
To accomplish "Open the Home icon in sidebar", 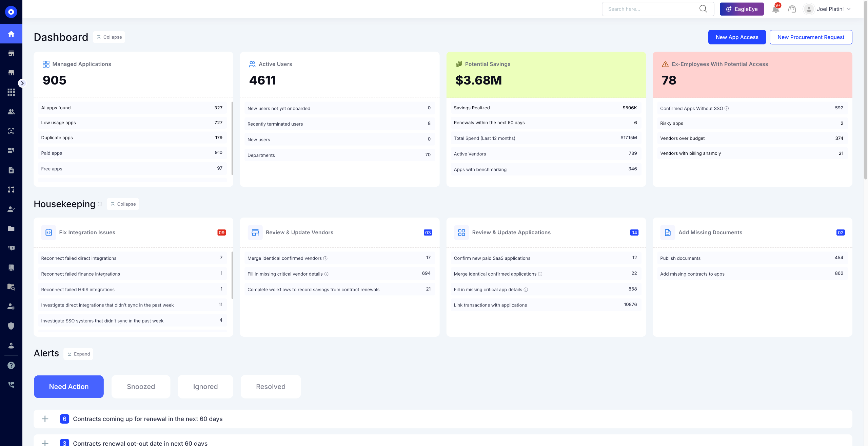I will tap(11, 34).
